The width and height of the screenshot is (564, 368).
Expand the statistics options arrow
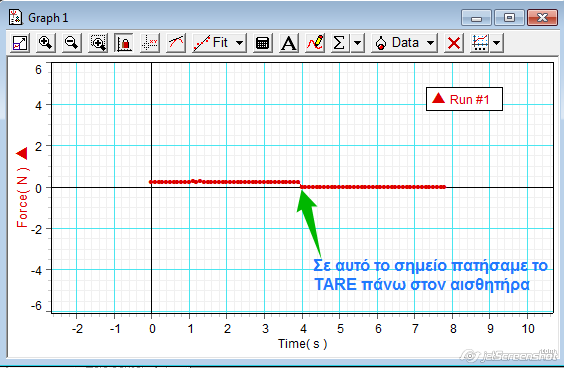pos(357,43)
